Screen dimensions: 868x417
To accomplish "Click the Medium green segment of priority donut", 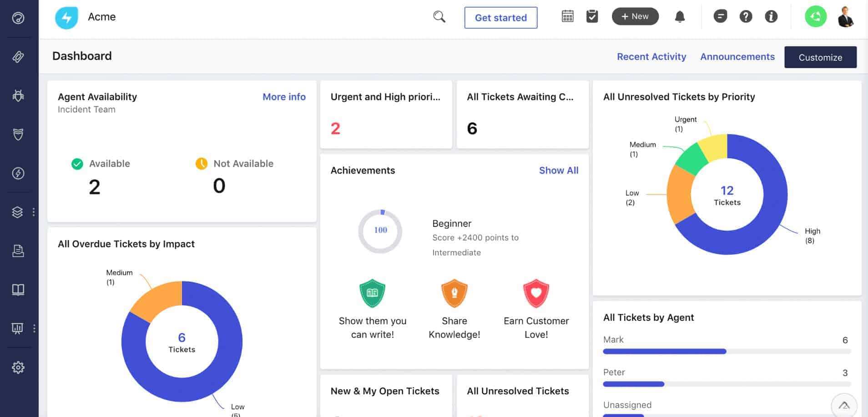I will [x=692, y=159].
